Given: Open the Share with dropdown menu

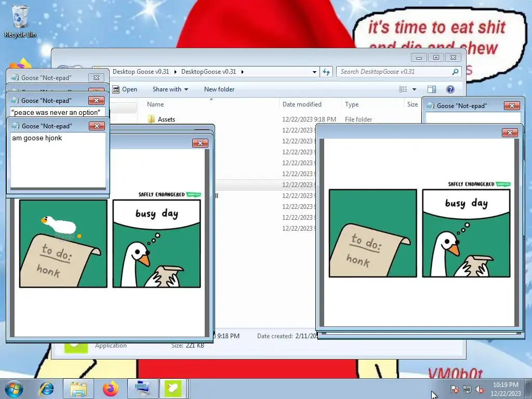Looking at the screenshot, I should [170, 89].
